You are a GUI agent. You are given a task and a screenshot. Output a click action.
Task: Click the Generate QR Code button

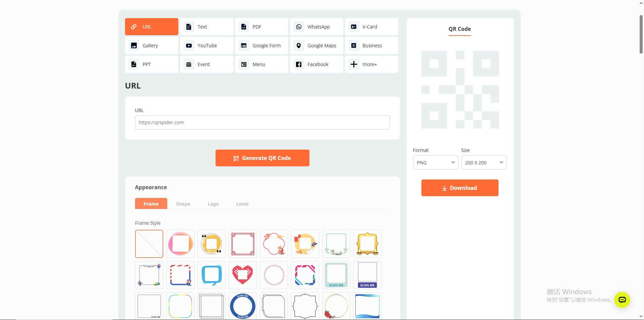point(262,158)
